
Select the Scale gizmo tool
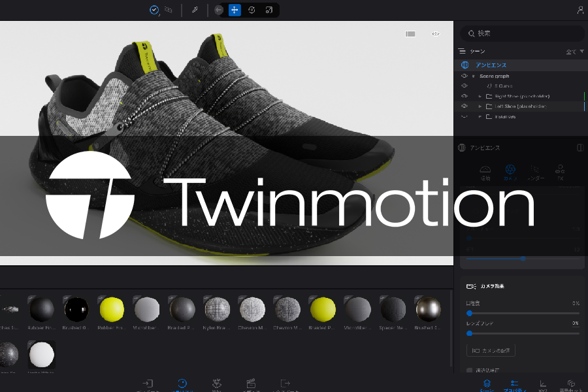[x=269, y=10]
